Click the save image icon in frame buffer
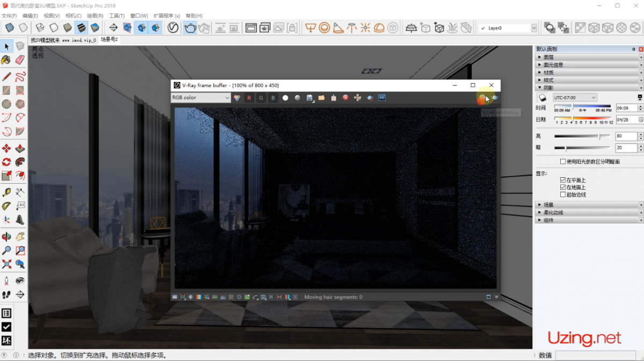 310,98
